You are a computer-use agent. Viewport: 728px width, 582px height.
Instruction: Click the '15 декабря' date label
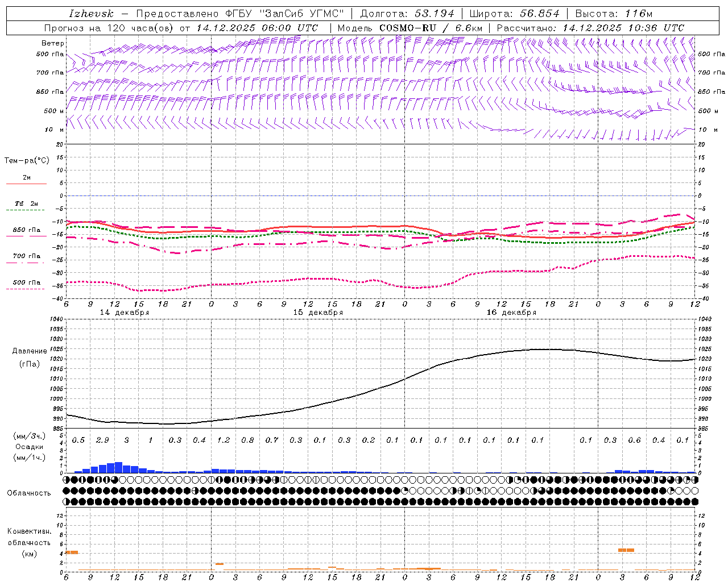coord(318,313)
